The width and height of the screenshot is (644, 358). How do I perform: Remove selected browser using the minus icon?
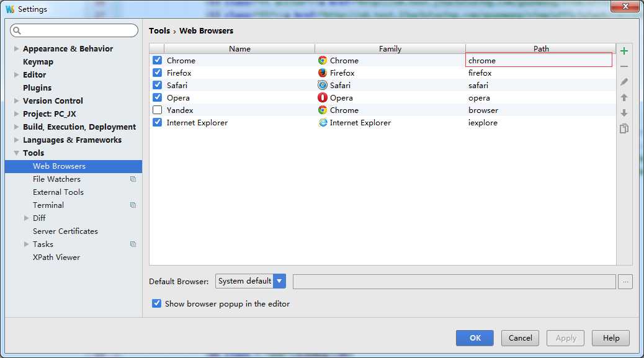coord(624,66)
